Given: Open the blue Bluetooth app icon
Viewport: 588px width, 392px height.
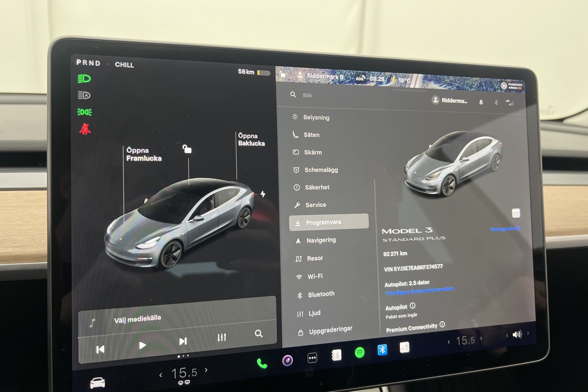Looking at the screenshot, I should pos(382,350).
